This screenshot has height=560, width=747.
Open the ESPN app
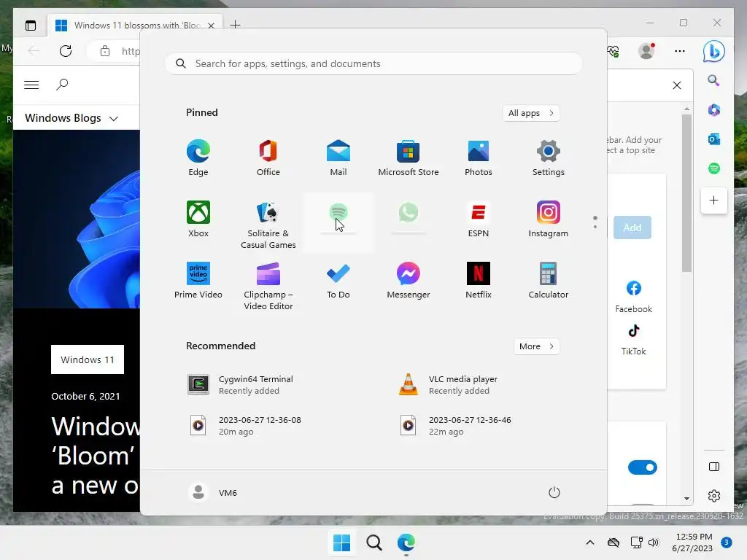click(479, 219)
